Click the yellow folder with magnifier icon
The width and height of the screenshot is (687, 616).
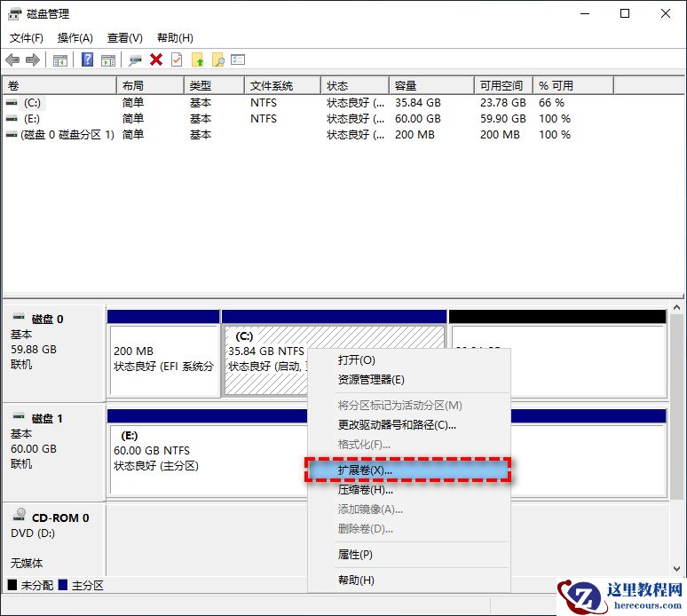click(x=218, y=59)
